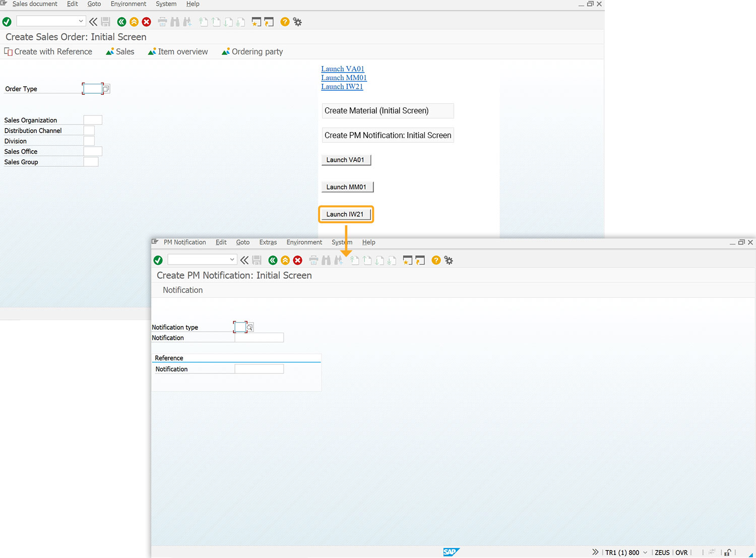Open command field dropdown in PM Notification window
The image size is (756, 558).
coord(232,260)
